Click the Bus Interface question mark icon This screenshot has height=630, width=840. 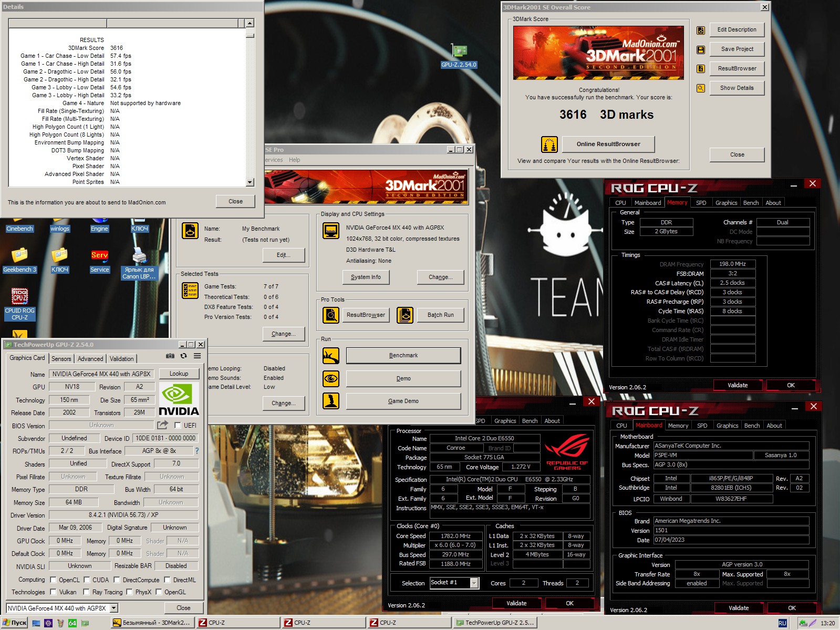197,451
